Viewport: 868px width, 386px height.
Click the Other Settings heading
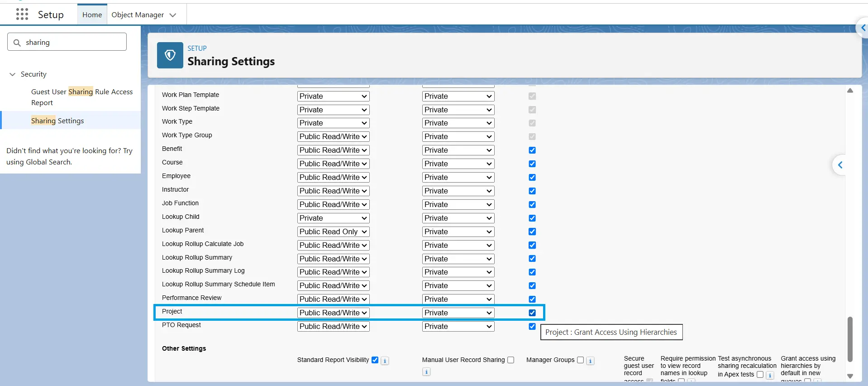click(x=184, y=348)
